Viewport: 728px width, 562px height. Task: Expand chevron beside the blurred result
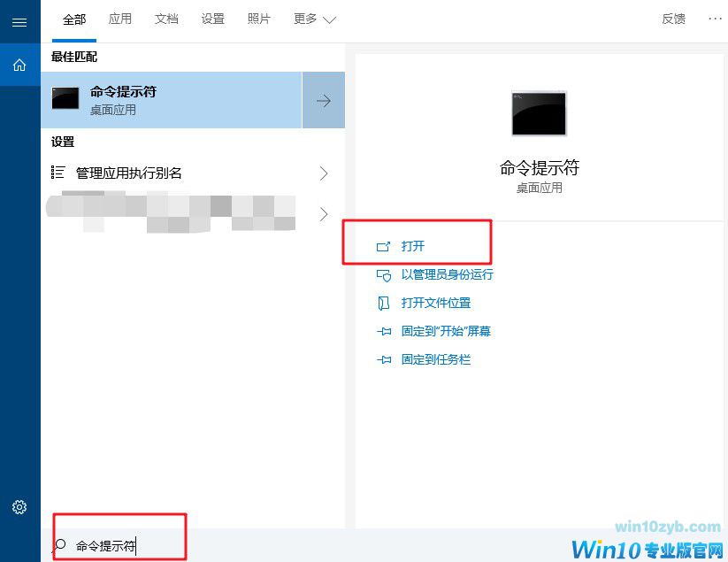click(x=324, y=214)
